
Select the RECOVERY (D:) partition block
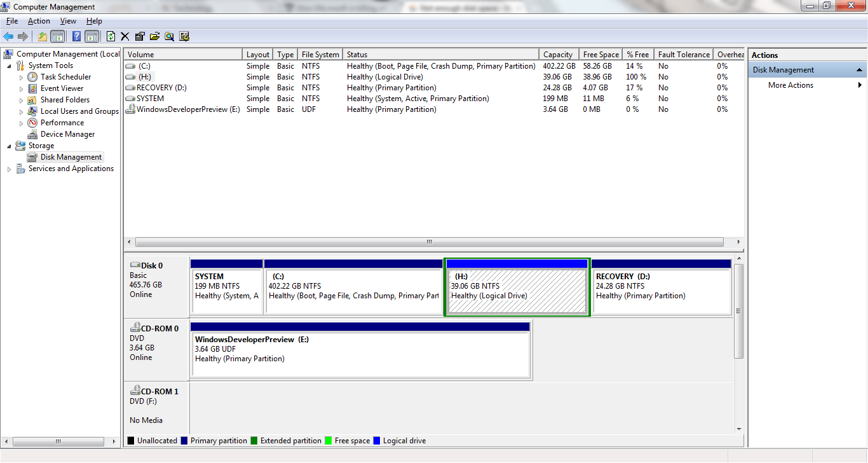pyautogui.click(x=661, y=286)
